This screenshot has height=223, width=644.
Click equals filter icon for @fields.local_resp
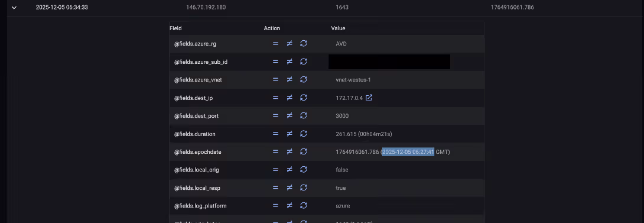tap(275, 188)
